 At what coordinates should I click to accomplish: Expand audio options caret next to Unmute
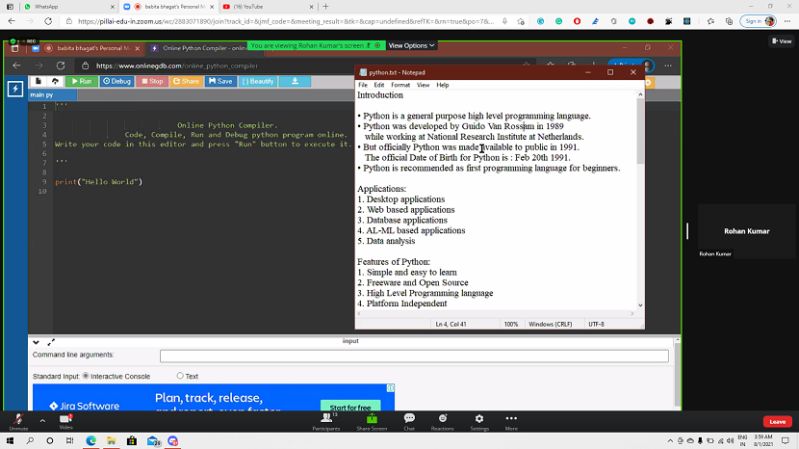click(42, 421)
